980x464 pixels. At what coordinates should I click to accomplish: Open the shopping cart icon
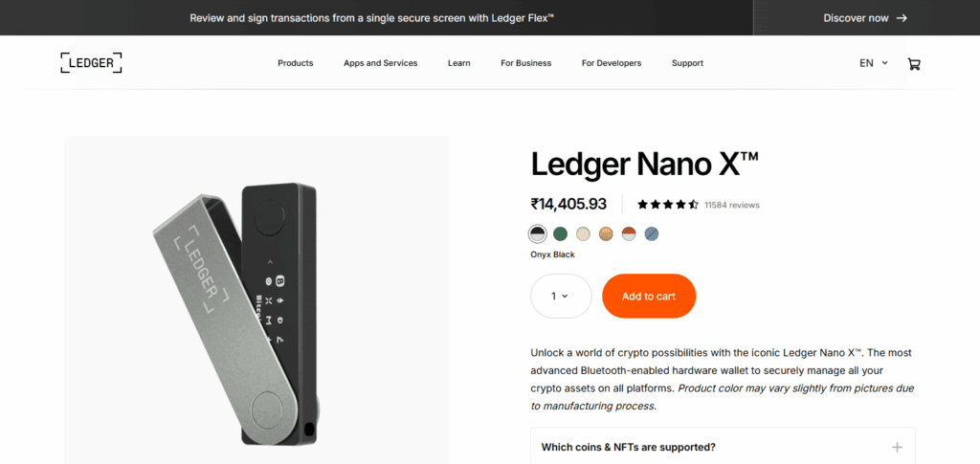913,63
